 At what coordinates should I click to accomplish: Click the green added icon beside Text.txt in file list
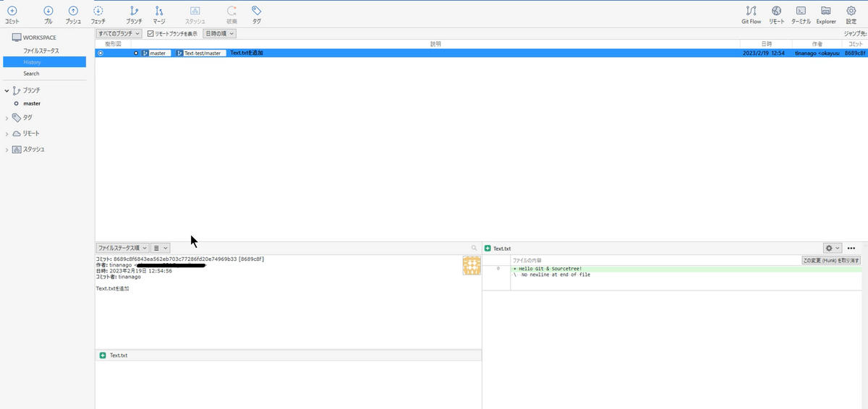103,356
